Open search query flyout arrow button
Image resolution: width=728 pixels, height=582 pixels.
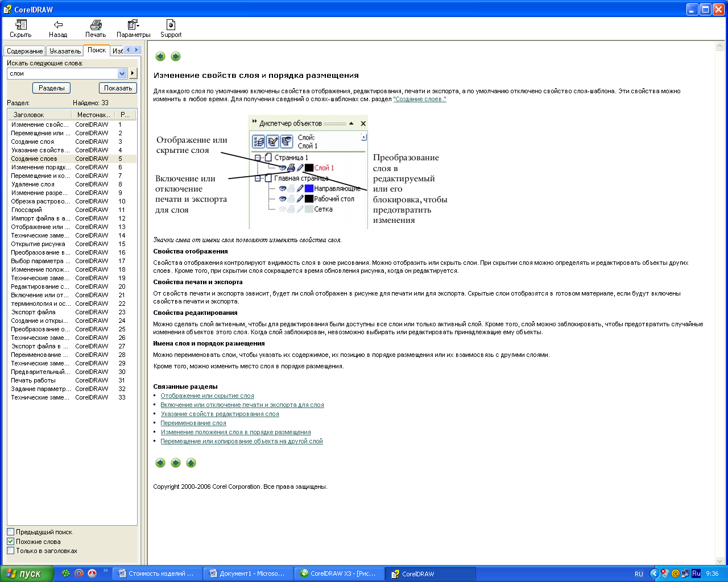(133, 73)
